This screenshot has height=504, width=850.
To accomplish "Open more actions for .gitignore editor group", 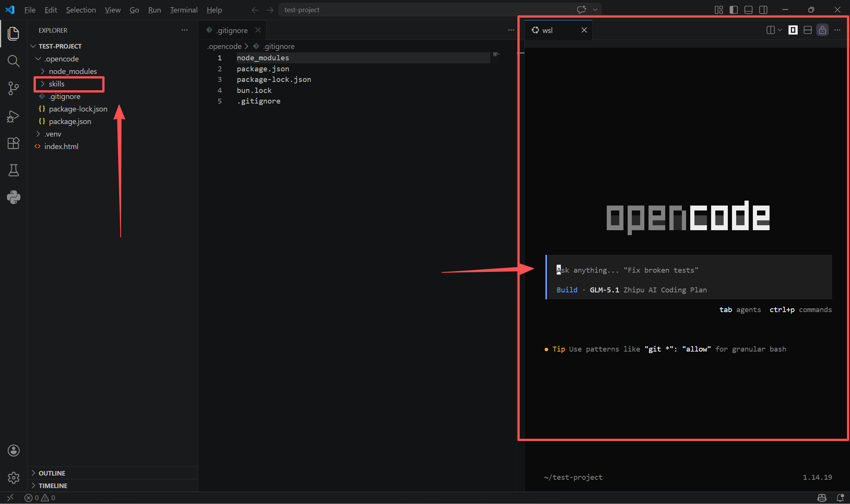I will [x=511, y=30].
